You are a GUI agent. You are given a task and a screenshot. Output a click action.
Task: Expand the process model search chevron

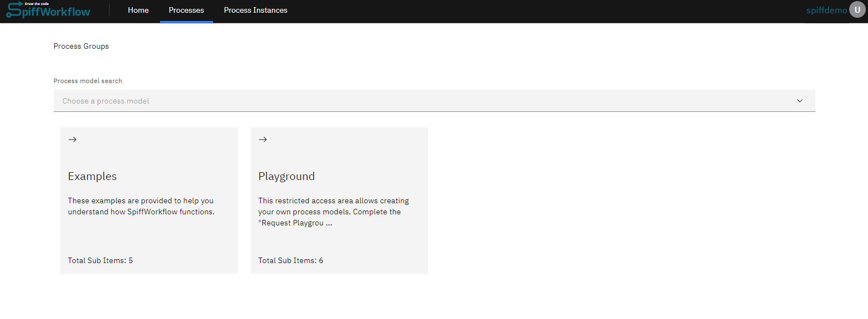click(799, 101)
